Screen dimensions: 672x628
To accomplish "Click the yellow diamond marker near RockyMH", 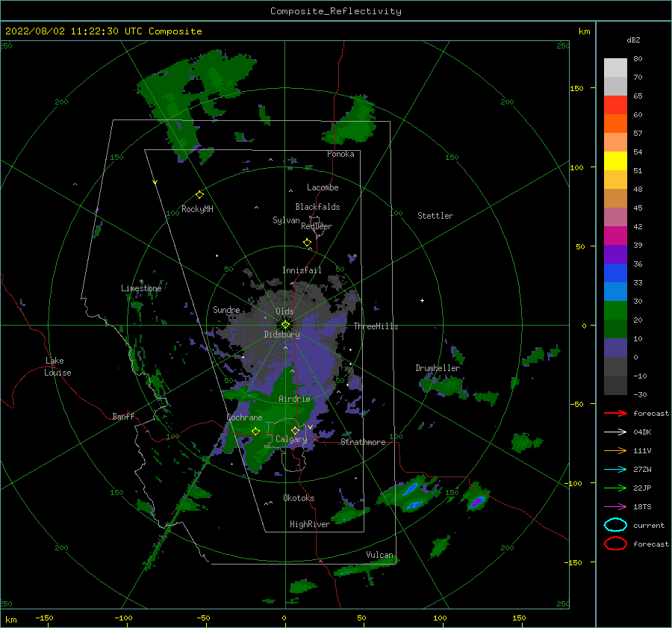I will 199,195.
